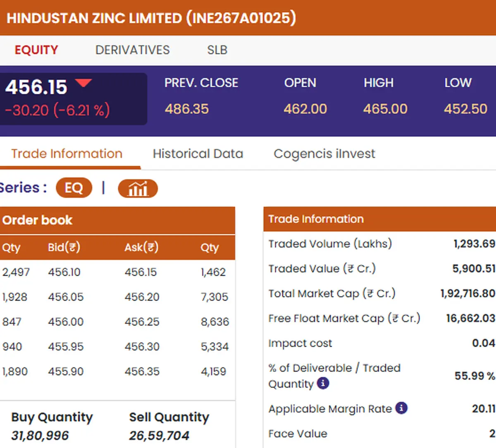The width and height of the screenshot is (496, 448).
Task: Click ask price 456.25
Action: click(x=142, y=322)
